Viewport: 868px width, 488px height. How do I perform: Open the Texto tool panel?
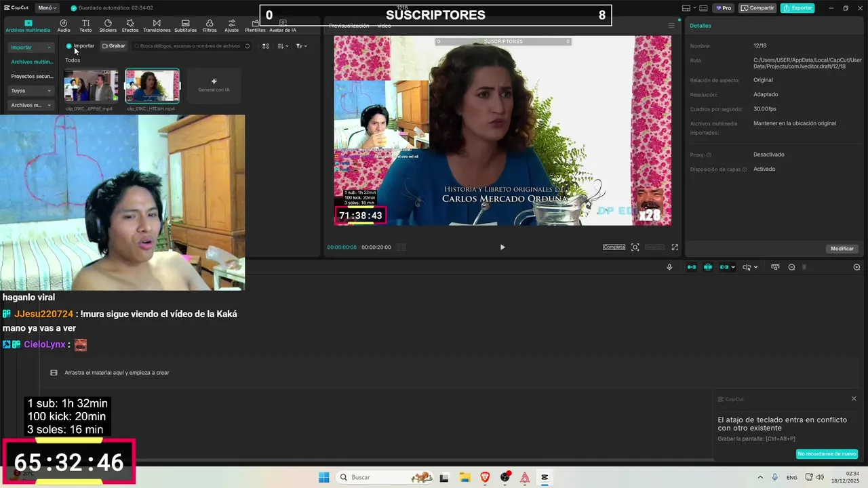click(85, 26)
